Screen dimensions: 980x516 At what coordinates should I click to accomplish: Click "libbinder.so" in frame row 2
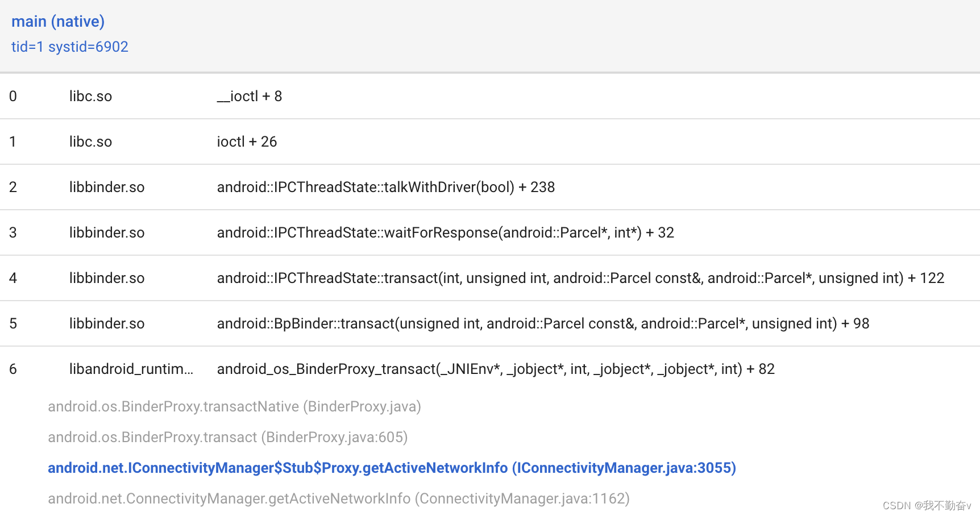pyautogui.click(x=107, y=187)
